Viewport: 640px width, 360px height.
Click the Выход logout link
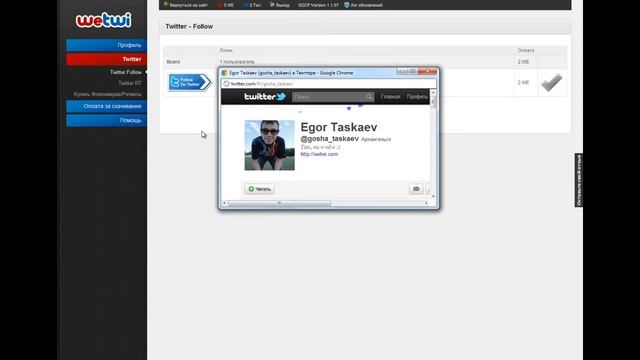pos(280,5)
